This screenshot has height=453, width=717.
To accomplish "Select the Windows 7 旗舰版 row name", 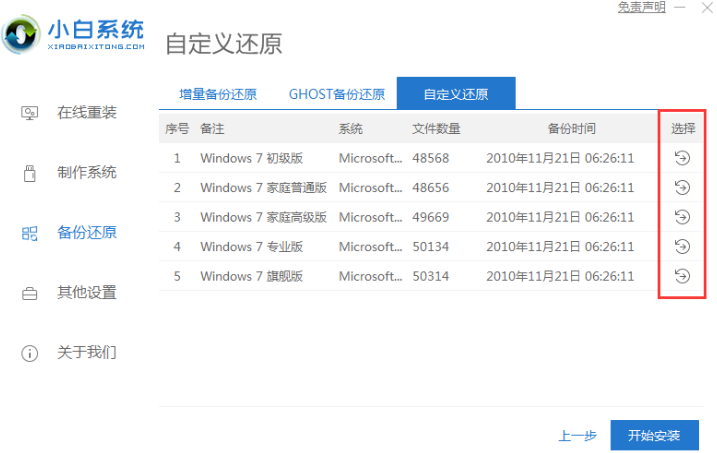I will (x=251, y=276).
